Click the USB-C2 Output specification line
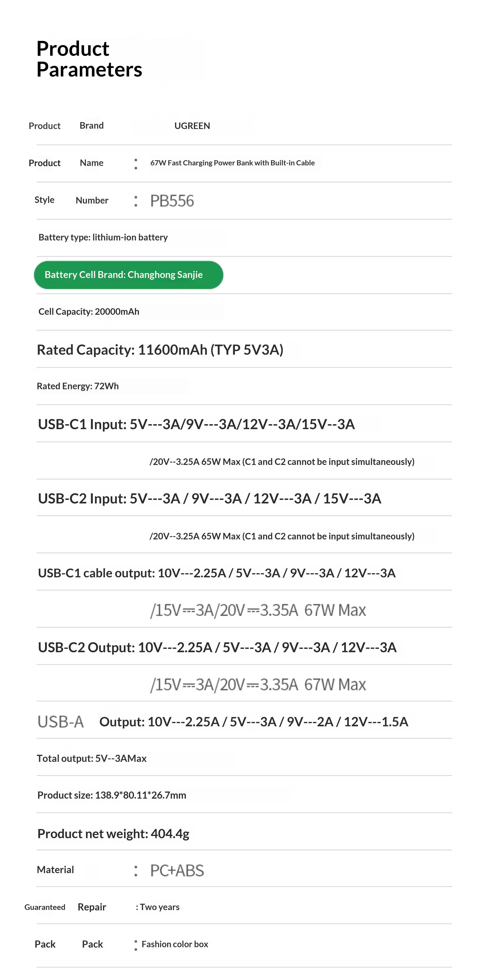490x980 pixels. 217,647
